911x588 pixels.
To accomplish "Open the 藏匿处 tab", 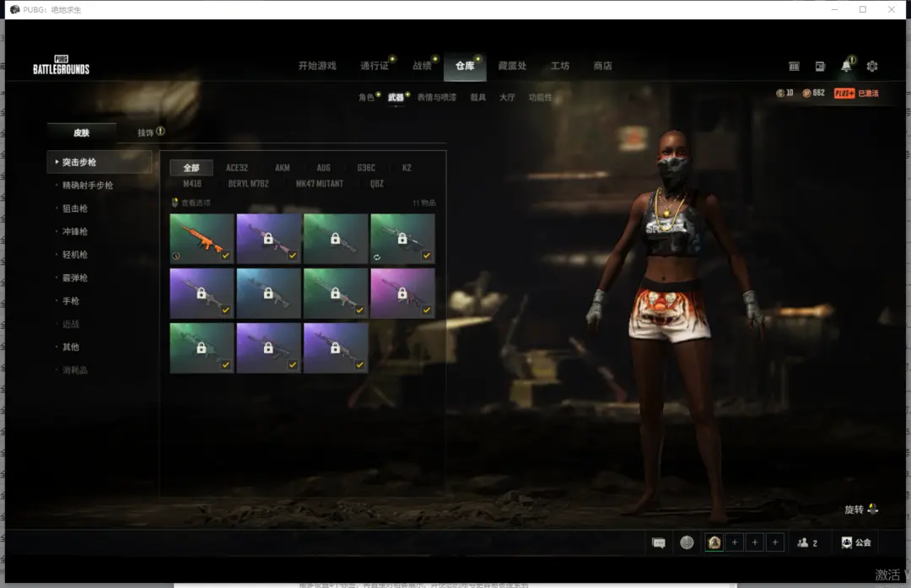I will (513, 66).
